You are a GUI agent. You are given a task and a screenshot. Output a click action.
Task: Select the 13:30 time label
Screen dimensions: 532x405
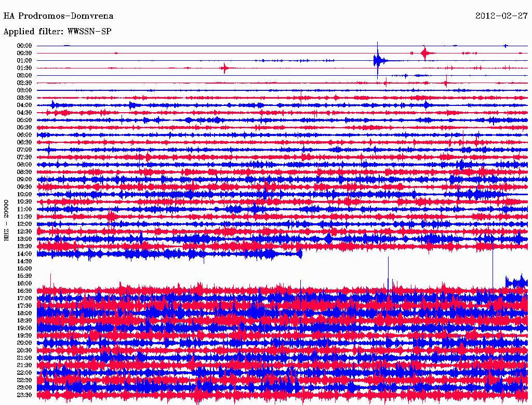tap(24, 246)
